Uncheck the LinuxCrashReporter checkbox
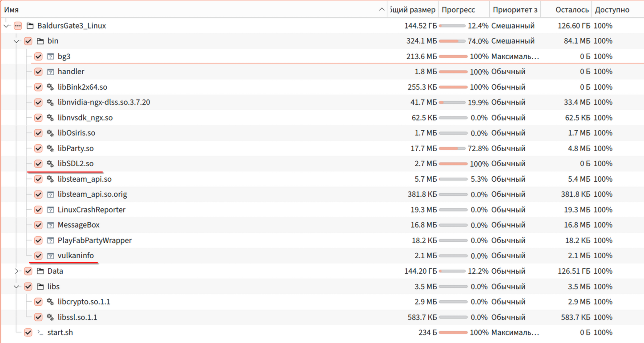 38,210
